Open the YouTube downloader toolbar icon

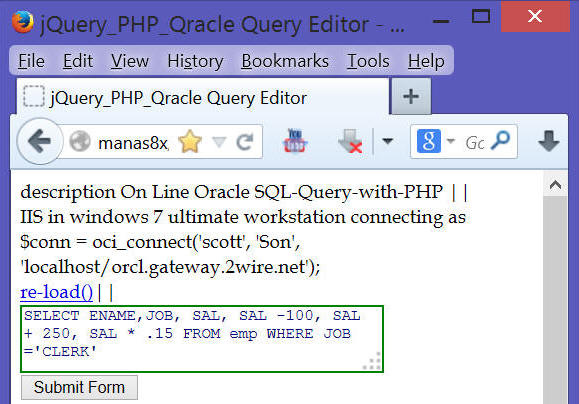click(x=294, y=141)
